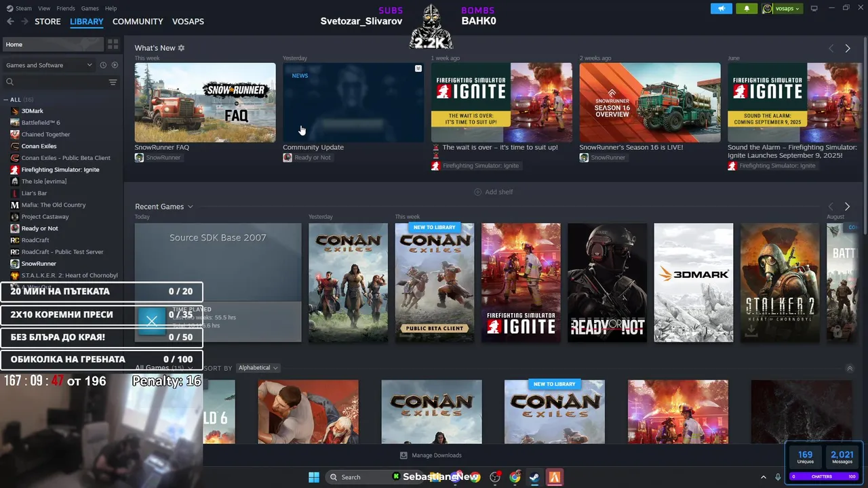Sort library by recent activity clock icon
Screen dimensions: 868x488
coord(103,65)
